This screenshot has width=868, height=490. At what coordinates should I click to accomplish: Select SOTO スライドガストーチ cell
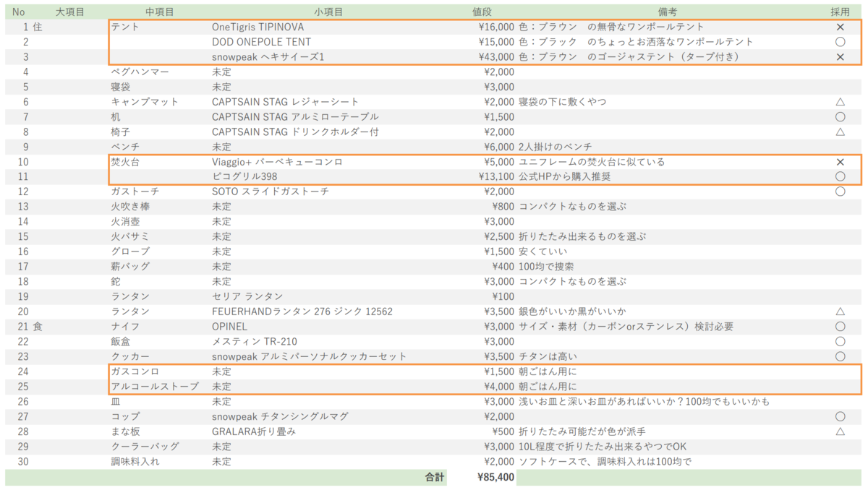[271, 192]
